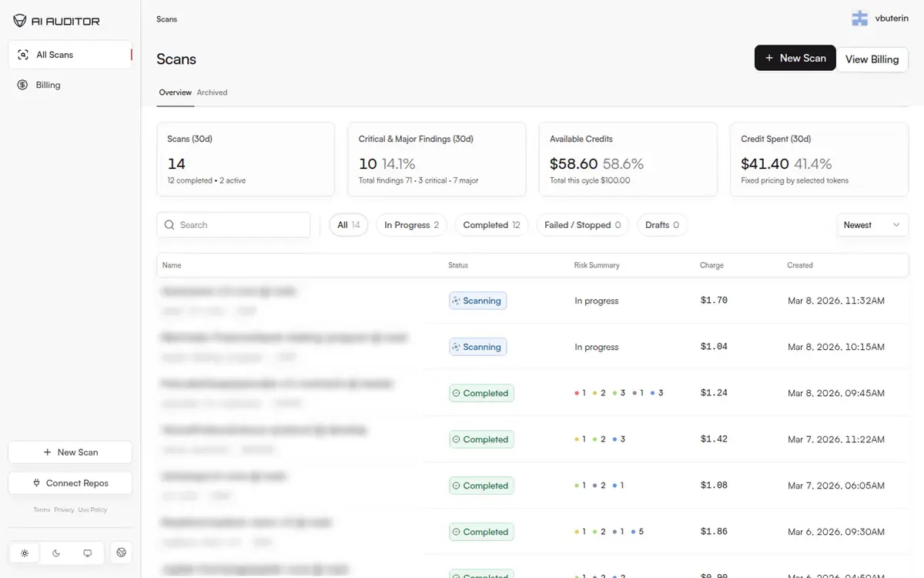Click the AI Auditor shield logo
The height and width of the screenshot is (578, 924).
pos(20,21)
